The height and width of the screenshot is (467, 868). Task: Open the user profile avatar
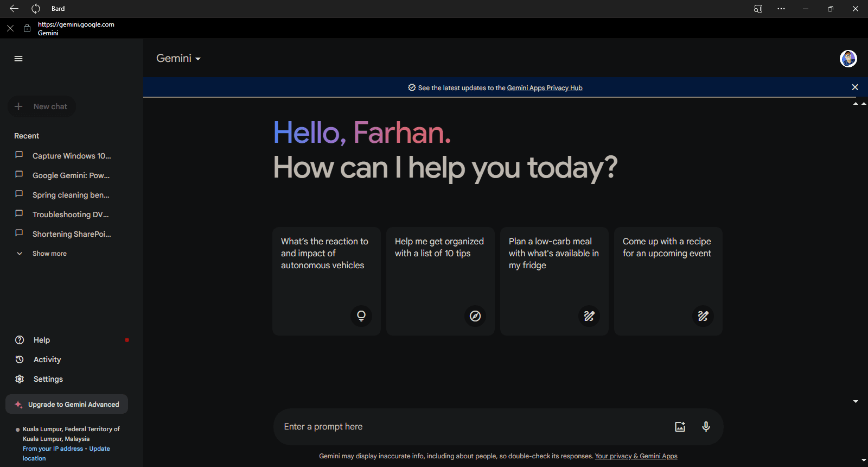point(848,59)
